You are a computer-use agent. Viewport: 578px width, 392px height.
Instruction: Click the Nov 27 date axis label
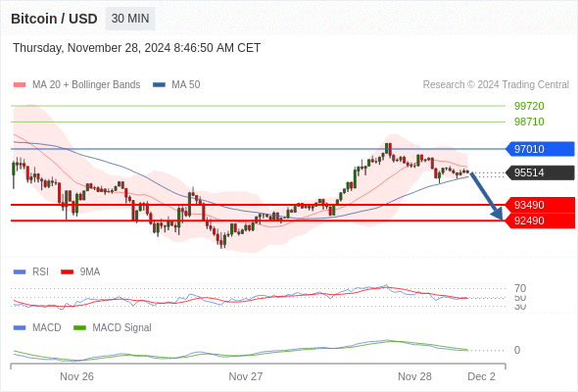click(x=246, y=376)
